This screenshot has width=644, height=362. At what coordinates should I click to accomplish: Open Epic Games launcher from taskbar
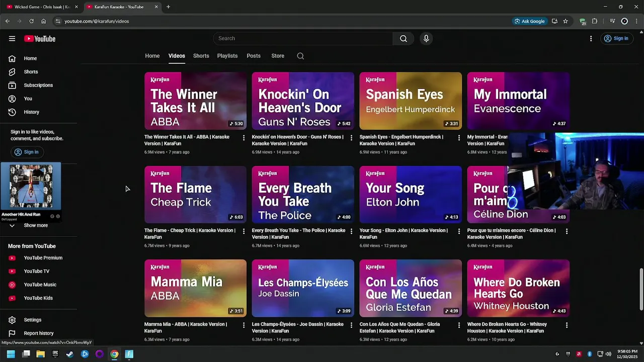point(55,354)
